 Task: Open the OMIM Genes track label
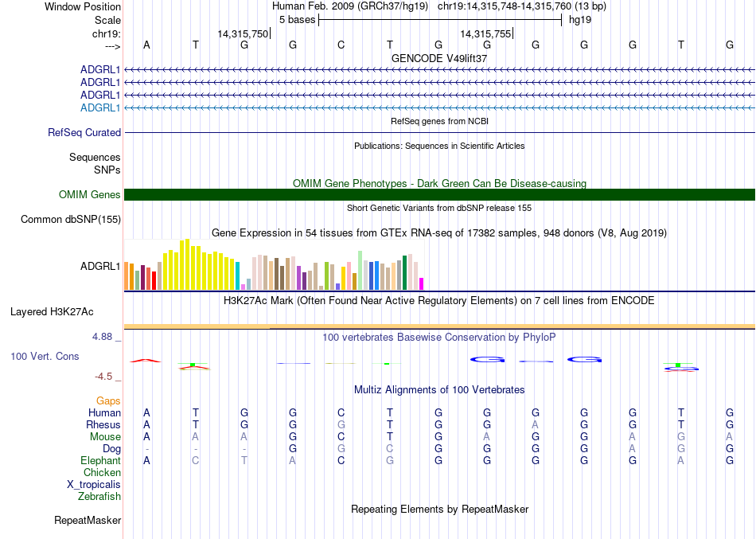(x=90, y=195)
